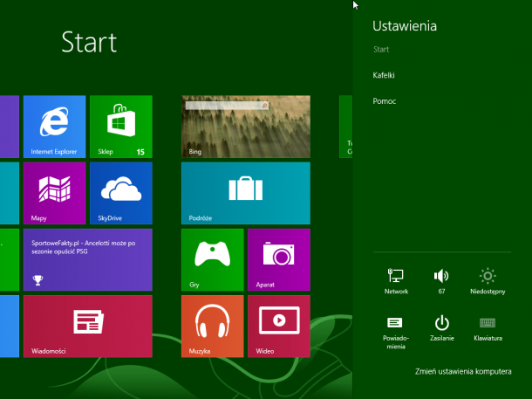Open the Muzyka music tile

pos(212,326)
